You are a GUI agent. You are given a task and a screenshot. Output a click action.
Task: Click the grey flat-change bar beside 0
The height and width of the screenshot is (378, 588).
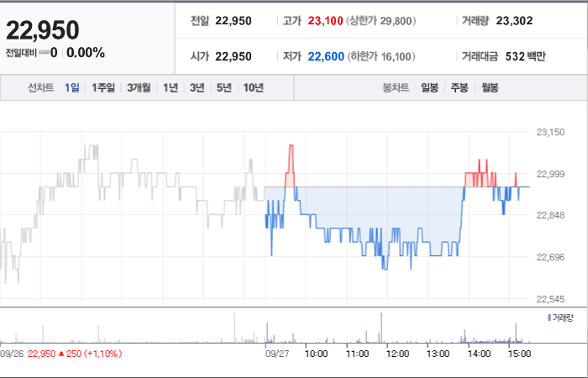click(44, 53)
